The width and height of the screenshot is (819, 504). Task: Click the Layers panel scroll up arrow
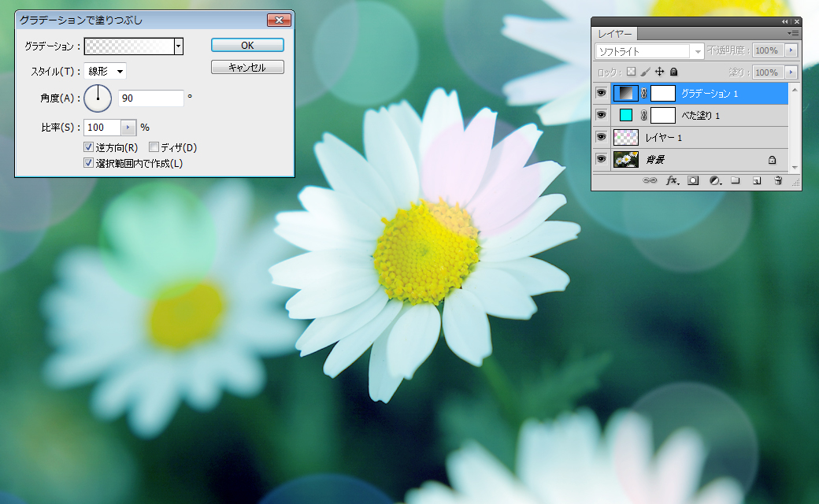pyautogui.click(x=795, y=90)
